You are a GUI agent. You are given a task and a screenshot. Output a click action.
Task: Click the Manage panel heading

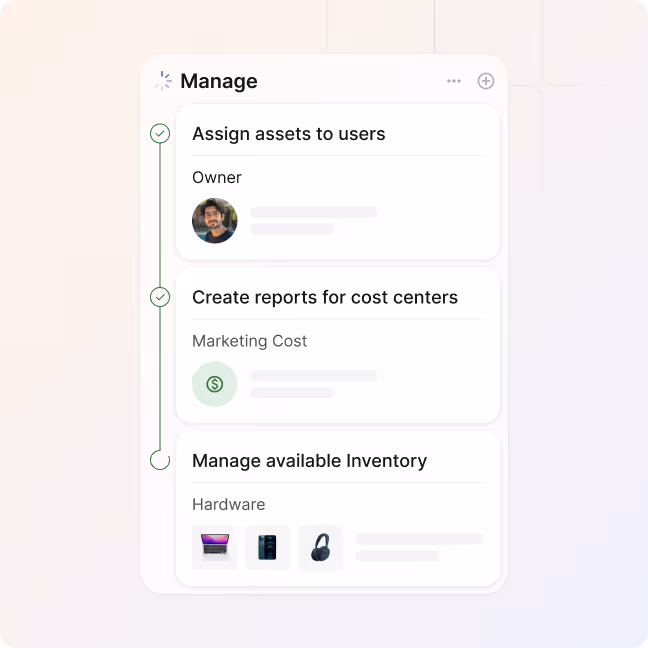pyautogui.click(x=219, y=81)
